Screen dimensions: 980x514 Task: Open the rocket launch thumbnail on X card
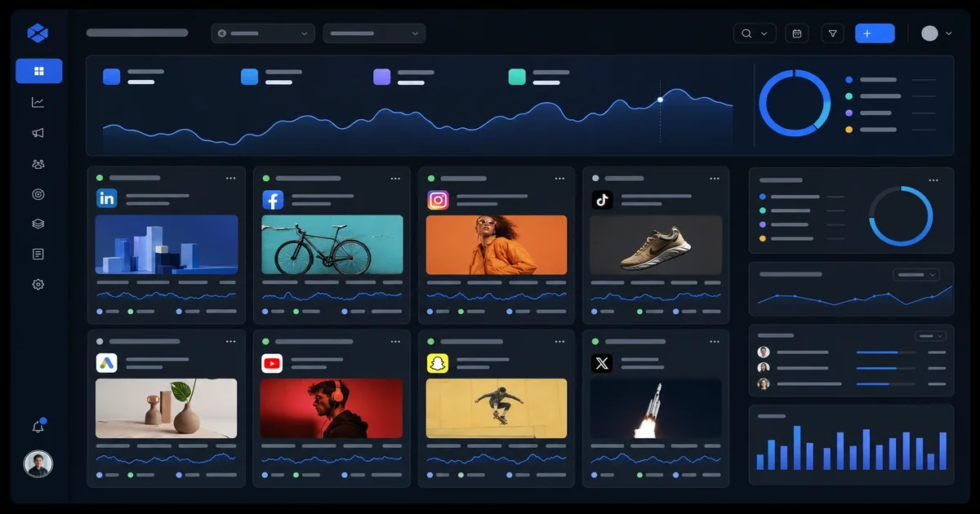pyautogui.click(x=656, y=408)
